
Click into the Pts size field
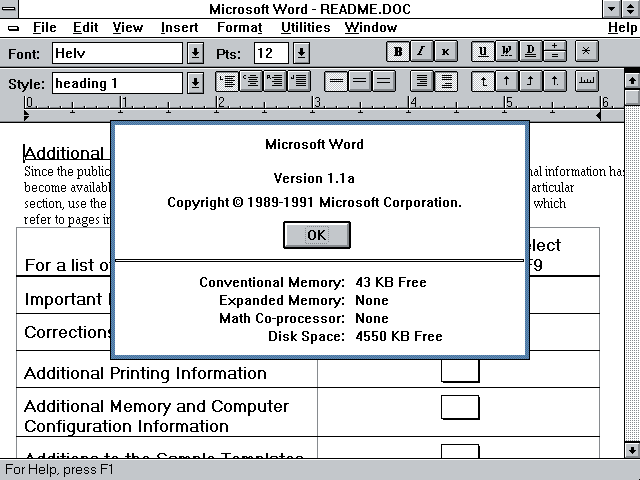(271, 53)
